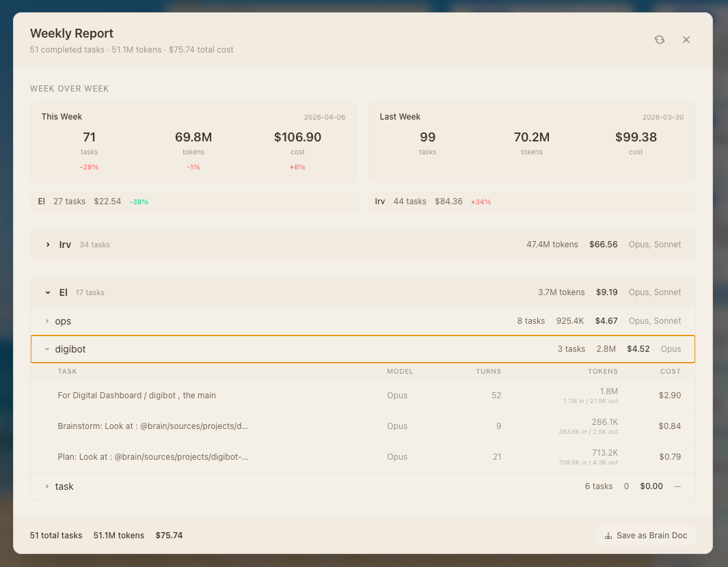728x567 pixels.
Task: Click the 52 turns value
Action: (496, 396)
